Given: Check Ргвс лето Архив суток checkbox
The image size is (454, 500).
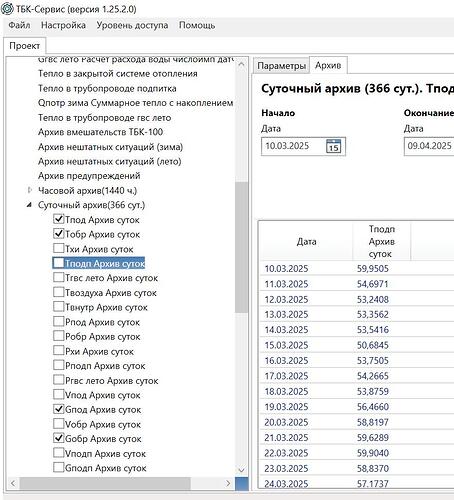Looking at the screenshot, I should (58, 380).
